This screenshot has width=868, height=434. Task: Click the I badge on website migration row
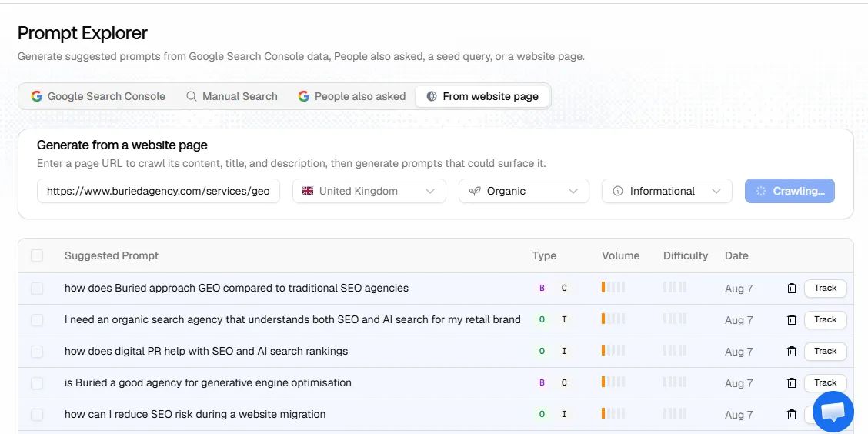564,415
